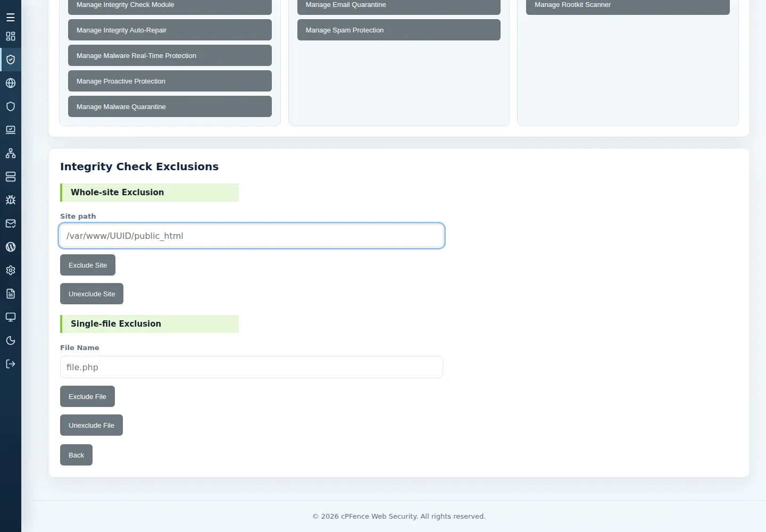Focus the Site path input field
This screenshot has height=532, width=766.
[252, 236]
